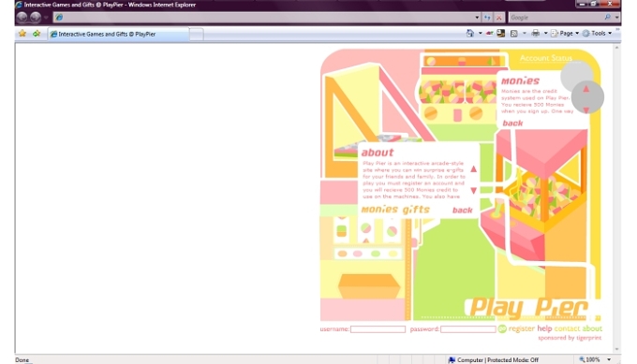Screen dimensions: 637x364
Task: Expand the address bar history dropdown
Action: pos(477,18)
